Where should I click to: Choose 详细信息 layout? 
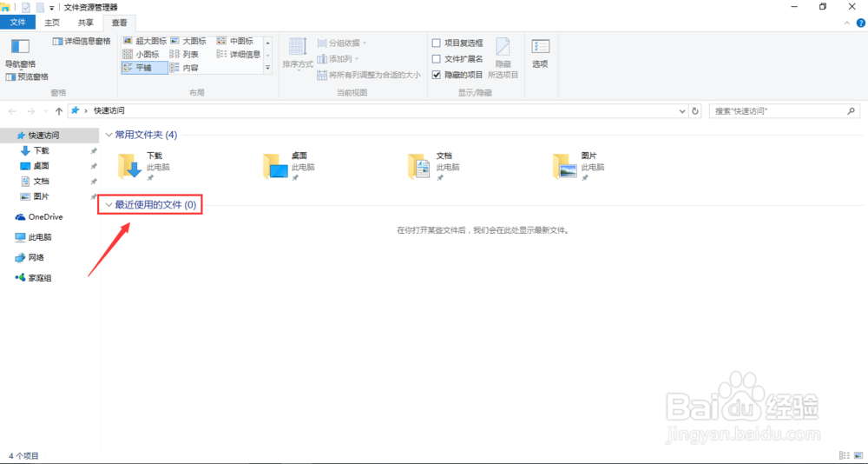[x=239, y=55]
